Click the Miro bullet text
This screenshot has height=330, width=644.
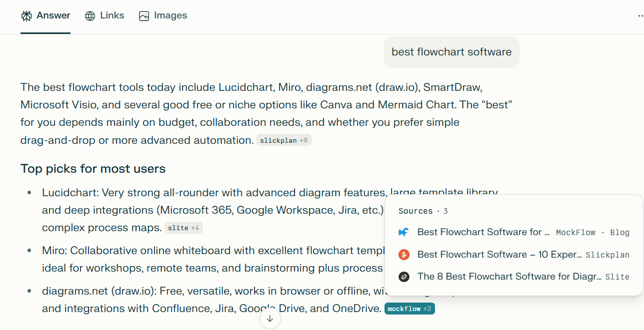click(x=212, y=259)
